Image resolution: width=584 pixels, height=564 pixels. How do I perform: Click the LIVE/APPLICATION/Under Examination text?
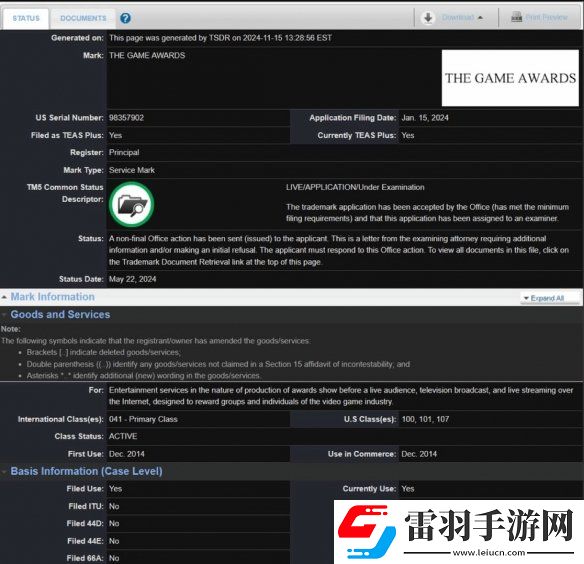coord(355,187)
